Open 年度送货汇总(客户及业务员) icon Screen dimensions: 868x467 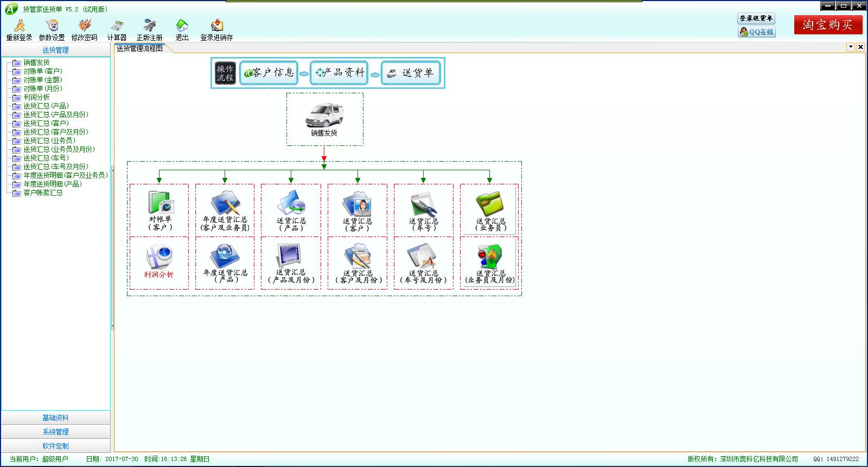225,210
